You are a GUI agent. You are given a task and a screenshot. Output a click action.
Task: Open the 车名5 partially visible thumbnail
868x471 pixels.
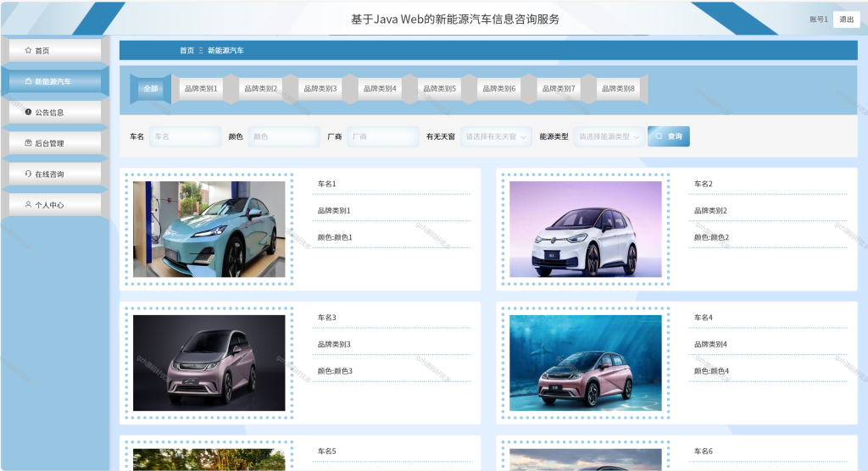pos(209,459)
